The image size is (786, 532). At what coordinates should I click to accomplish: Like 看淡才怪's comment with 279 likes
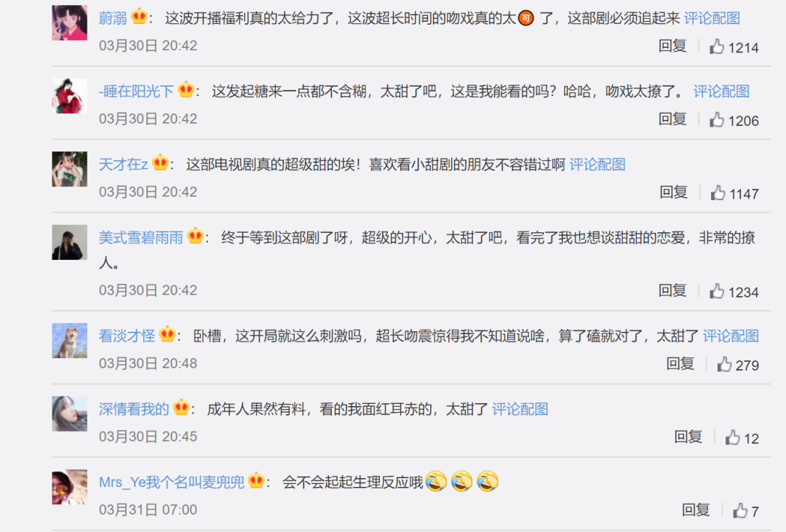[x=724, y=365]
